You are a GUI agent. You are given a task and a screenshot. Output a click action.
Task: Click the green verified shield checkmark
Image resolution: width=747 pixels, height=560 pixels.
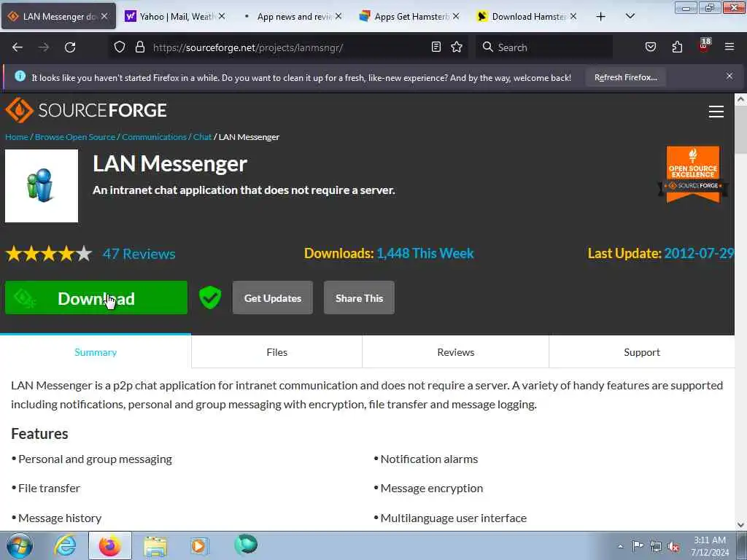coord(210,297)
